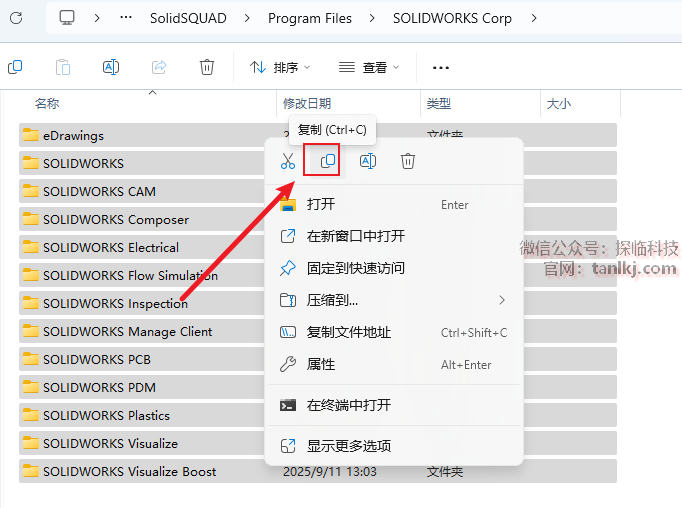Expand the chevron after Program Files
Screen dimensions: 682x508
(372, 18)
